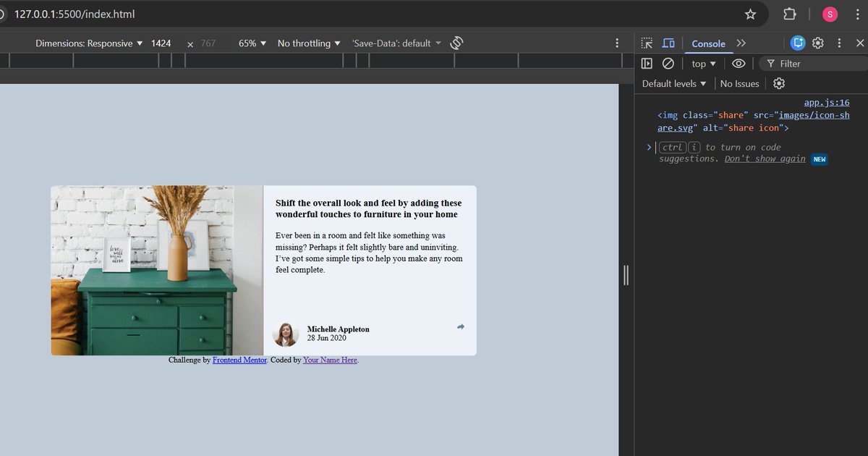Open DevTools customize three-dot menu
Viewport: 868px width, 456px height.
pos(839,43)
